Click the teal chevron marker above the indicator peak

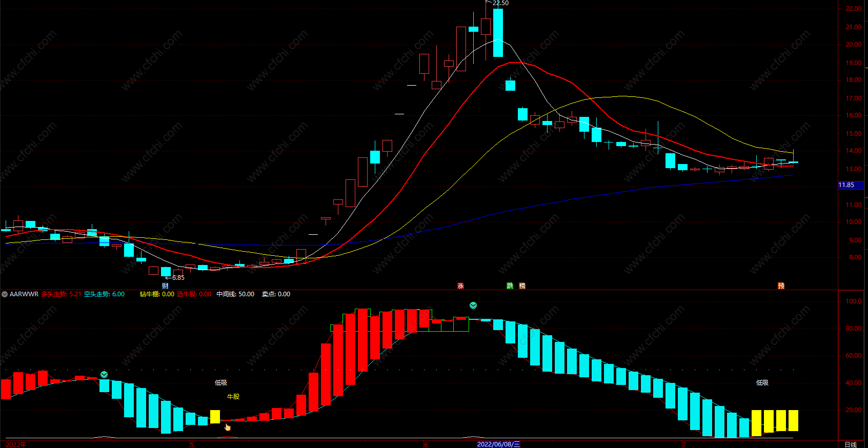473,306
